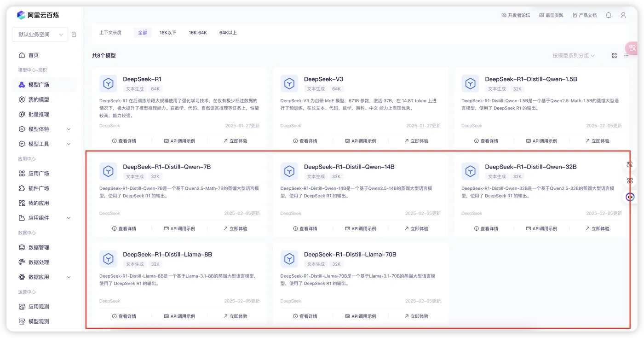Screen dimensions: 644x338
Task: Filter models by 16K-64K
Action: 198,33
